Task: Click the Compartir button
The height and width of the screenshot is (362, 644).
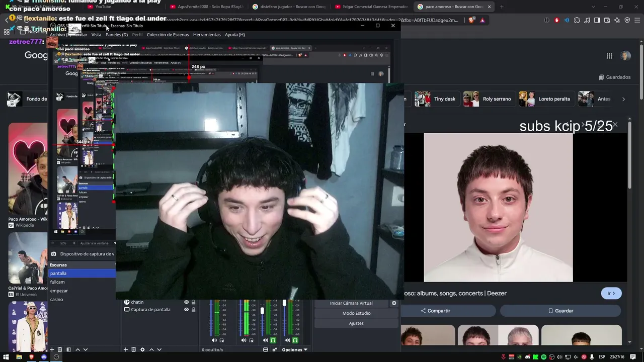Action: tap(436, 311)
